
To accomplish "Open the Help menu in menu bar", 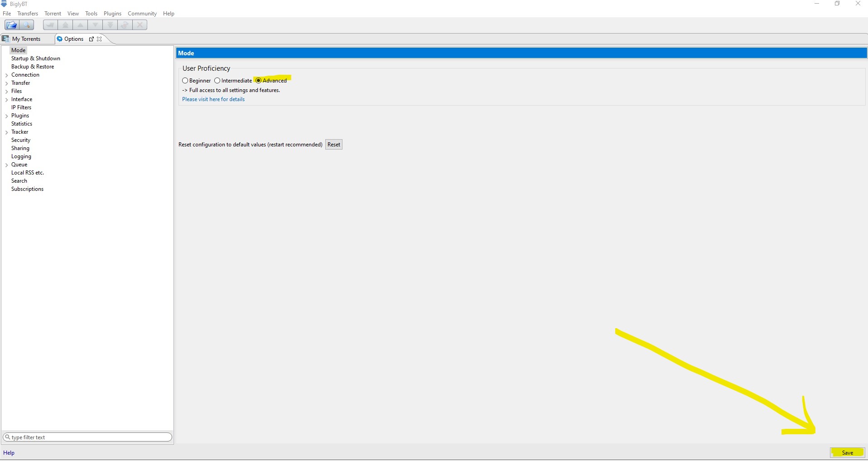I will click(x=169, y=14).
